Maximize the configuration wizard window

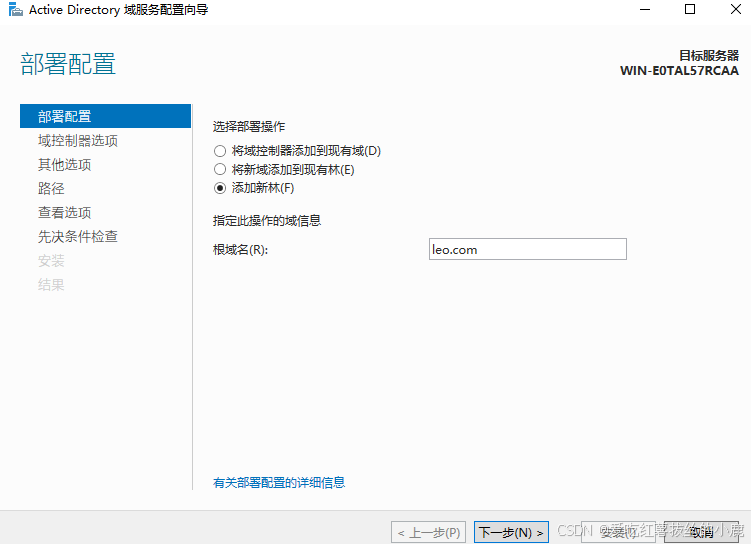[689, 10]
